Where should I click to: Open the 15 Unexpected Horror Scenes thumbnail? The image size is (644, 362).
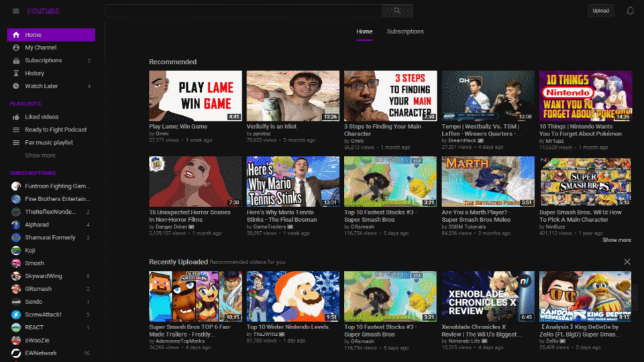click(x=195, y=182)
